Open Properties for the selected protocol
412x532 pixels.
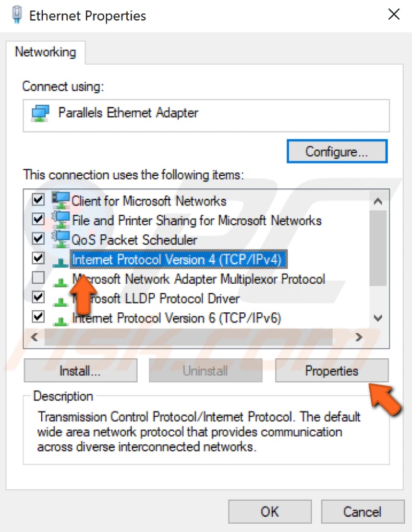point(332,370)
